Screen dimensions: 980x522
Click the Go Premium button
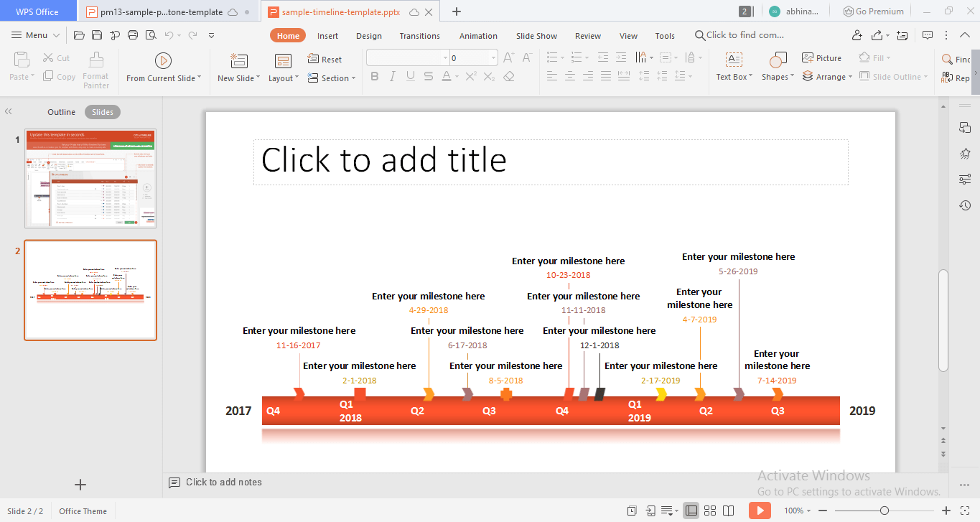click(873, 11)
